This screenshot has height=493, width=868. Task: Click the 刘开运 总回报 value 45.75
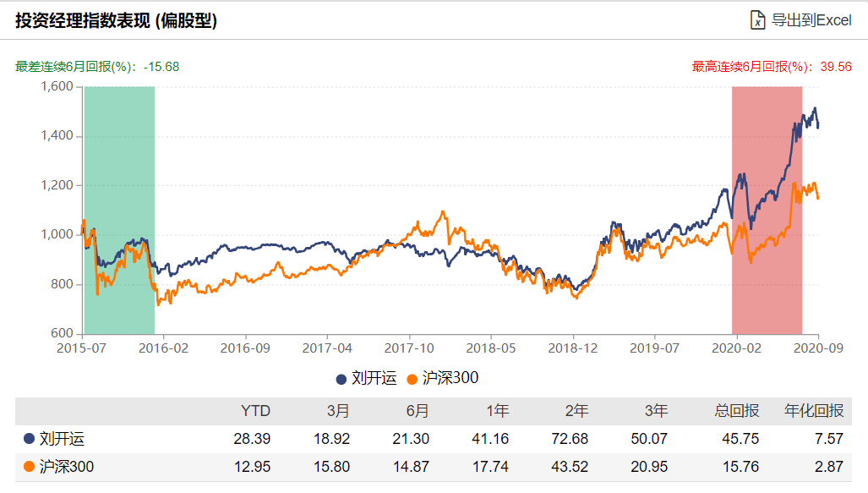(x=740, y=439)
